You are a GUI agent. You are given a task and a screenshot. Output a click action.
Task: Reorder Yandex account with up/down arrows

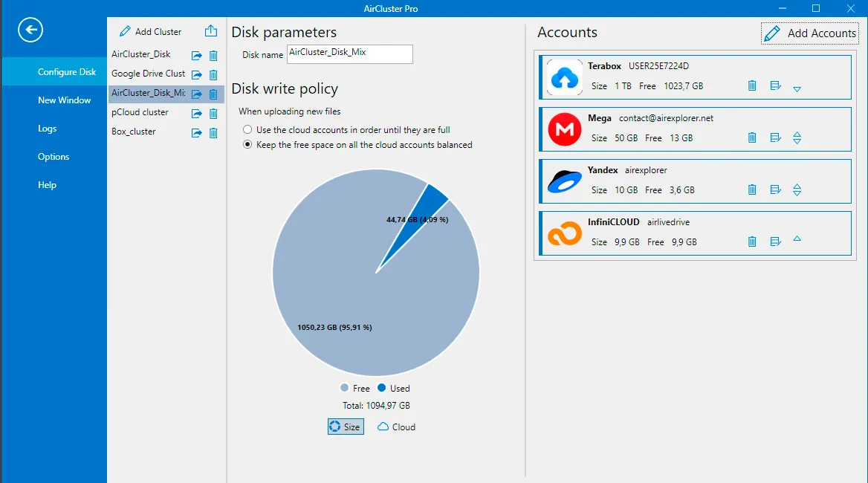(x=797, y=189)
